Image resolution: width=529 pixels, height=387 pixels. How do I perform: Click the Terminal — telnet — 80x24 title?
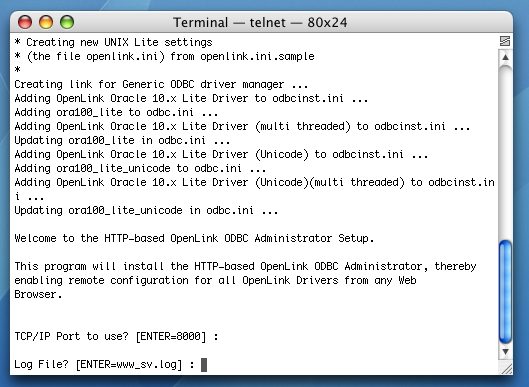point(260,23)
